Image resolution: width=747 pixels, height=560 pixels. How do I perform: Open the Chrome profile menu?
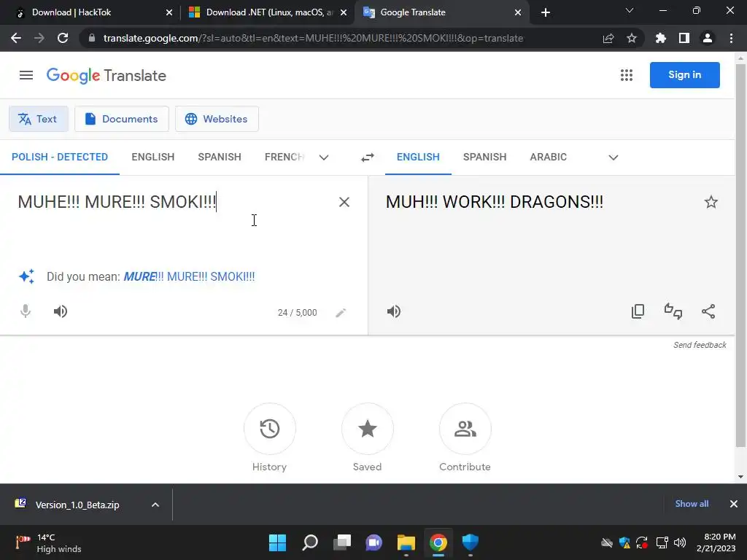708,38
